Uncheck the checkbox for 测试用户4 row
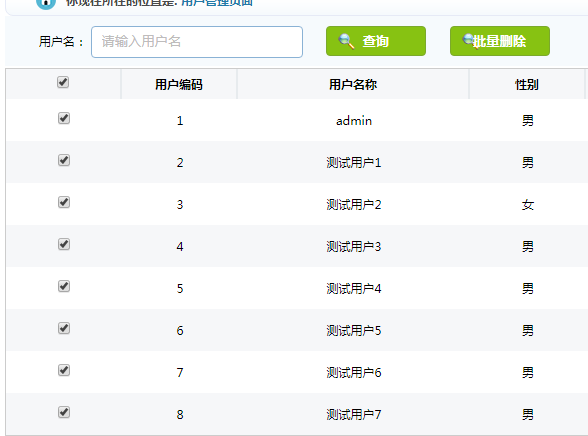Image resolution: width=588 pixels, height=436 pixels. [x=64, y=286]
